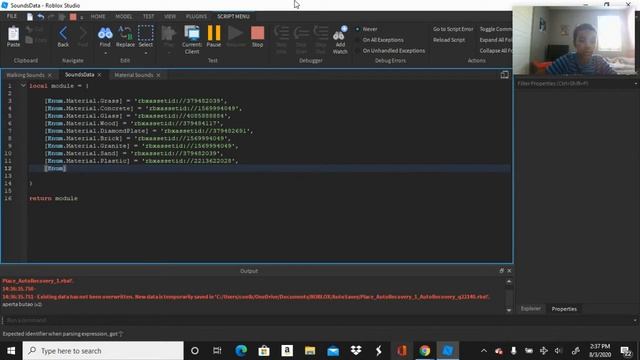
Task: Open the Amazon taskbar app
Action: (287, 351)
